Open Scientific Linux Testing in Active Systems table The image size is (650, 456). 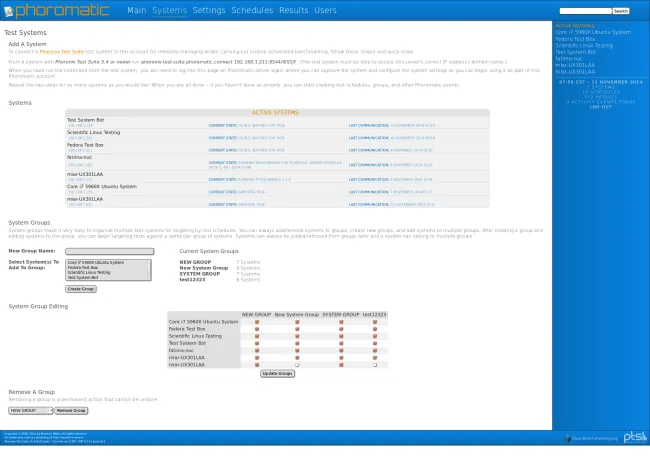tap(94, 132)
